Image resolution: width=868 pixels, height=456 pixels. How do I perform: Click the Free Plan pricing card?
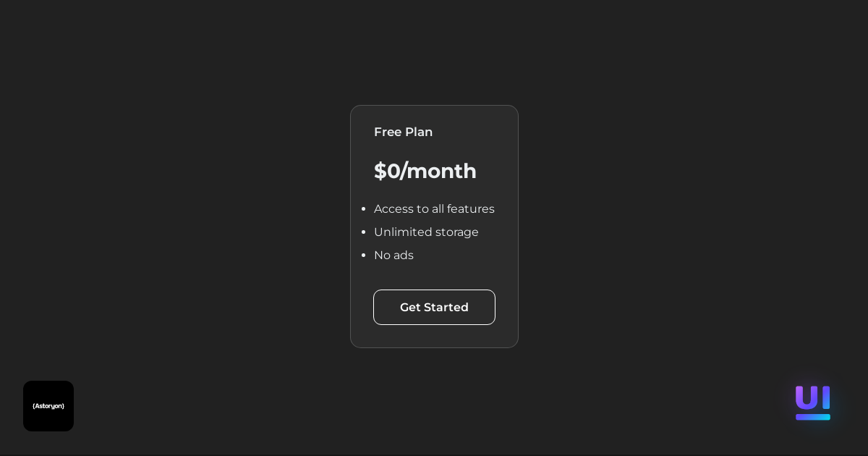434,227
